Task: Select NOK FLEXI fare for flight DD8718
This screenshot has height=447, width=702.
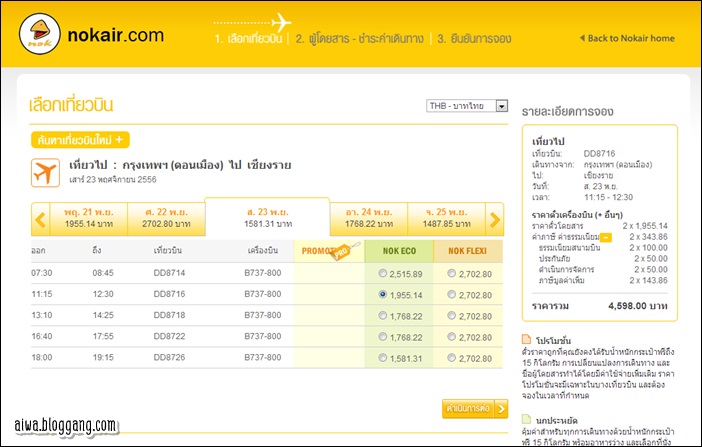Action: pyautogui.click(x=451, y=315)
